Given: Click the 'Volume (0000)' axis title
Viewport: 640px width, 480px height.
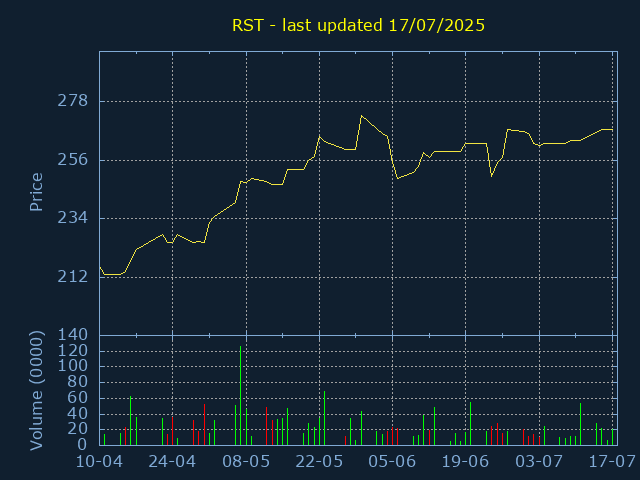Looking at the screenshot, I should click(x=36, y=391).
